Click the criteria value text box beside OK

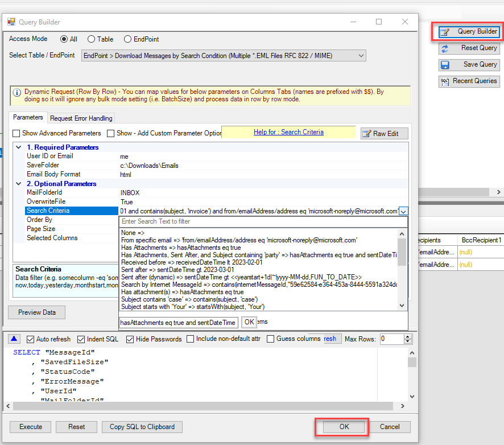[x=179, y=323]
